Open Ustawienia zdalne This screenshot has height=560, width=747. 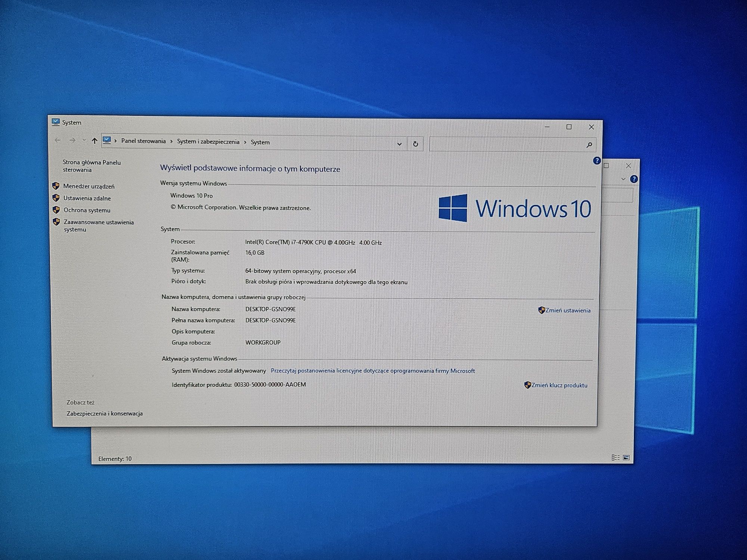[87, 198]
